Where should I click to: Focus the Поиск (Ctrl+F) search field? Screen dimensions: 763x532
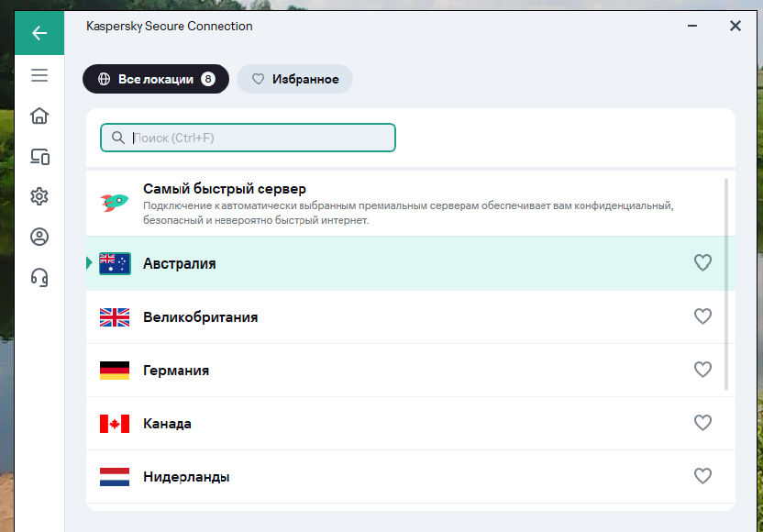click(x=248, y=138)
